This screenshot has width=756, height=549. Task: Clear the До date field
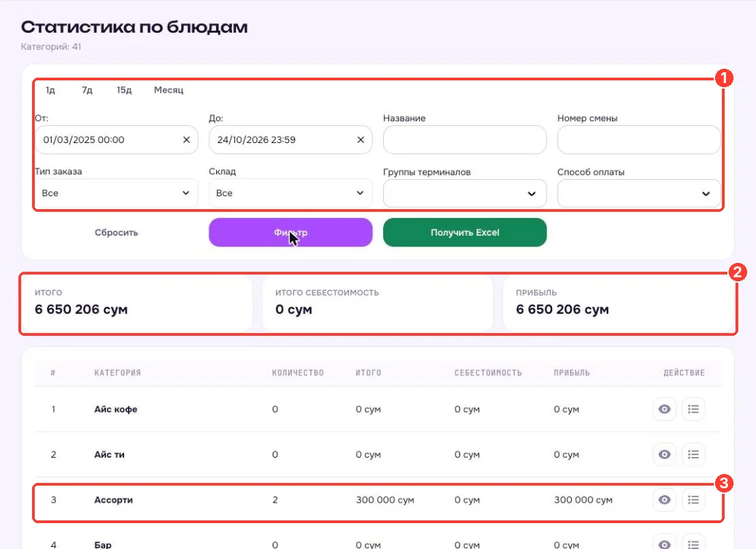[361, 140]
